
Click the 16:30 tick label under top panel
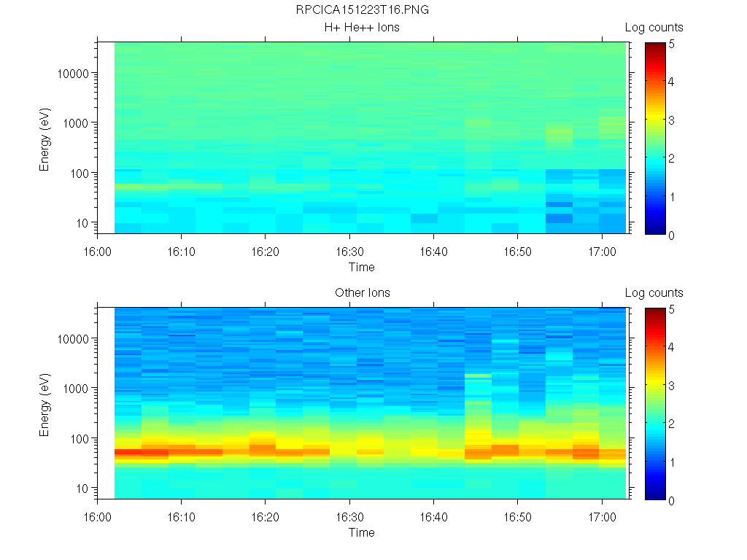(x=349, y=252)
